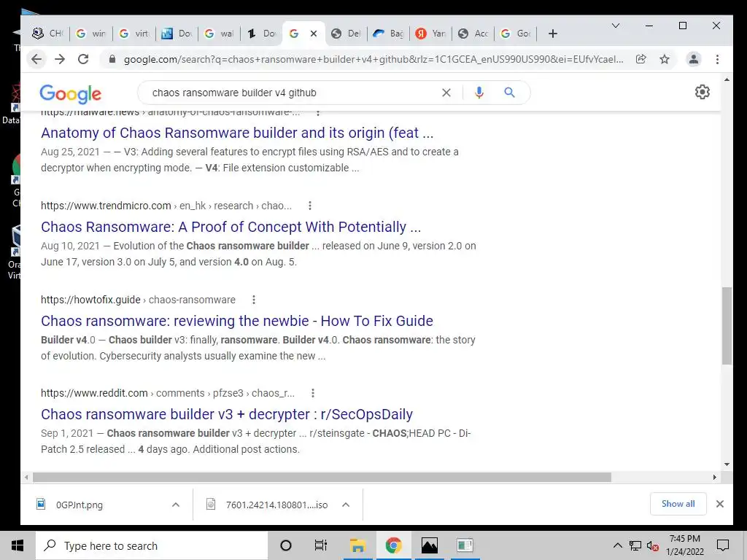
Task: Open the clock showing 7:45 PM
Action: coord(684,545)
